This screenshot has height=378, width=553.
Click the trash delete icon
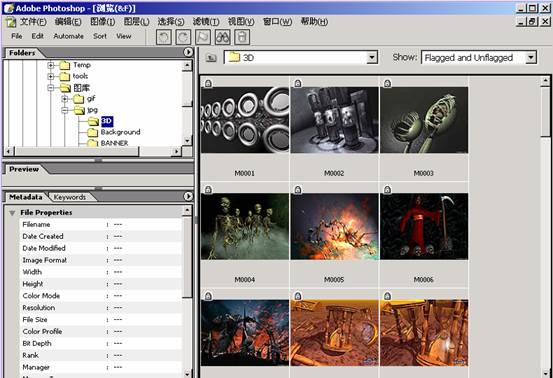point(242,37)
